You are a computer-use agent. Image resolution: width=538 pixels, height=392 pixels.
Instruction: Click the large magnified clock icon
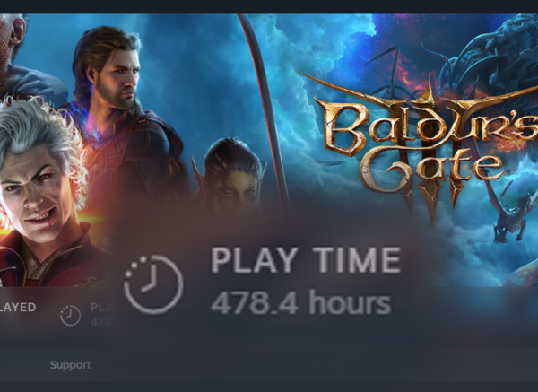[153, 284]
